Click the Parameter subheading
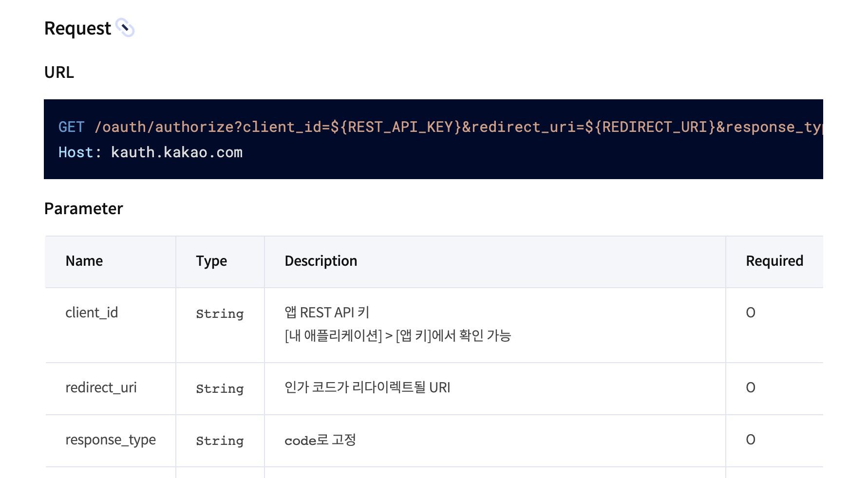This screenshot has height=478, width=868. pyautogui.click(x=83, y=209)
